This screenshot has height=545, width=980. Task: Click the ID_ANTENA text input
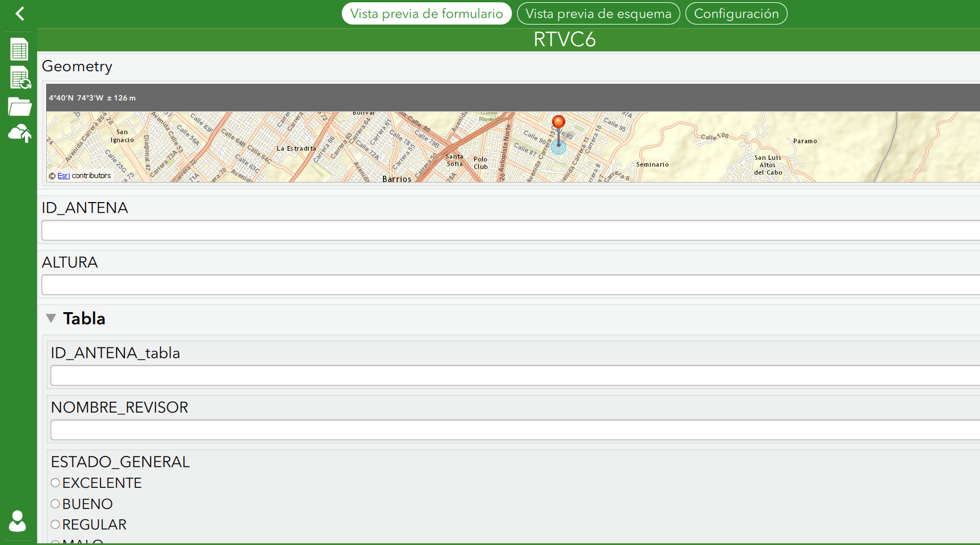(x=510, y=231)
